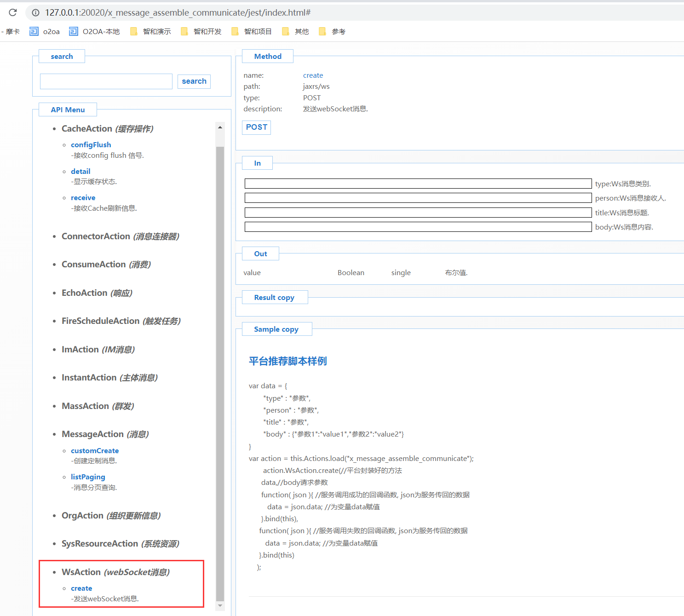This screenshot has height=616, width=684.
Task: Click the browser reload icon
Action: pyautogui.click(x=13, y=12)
